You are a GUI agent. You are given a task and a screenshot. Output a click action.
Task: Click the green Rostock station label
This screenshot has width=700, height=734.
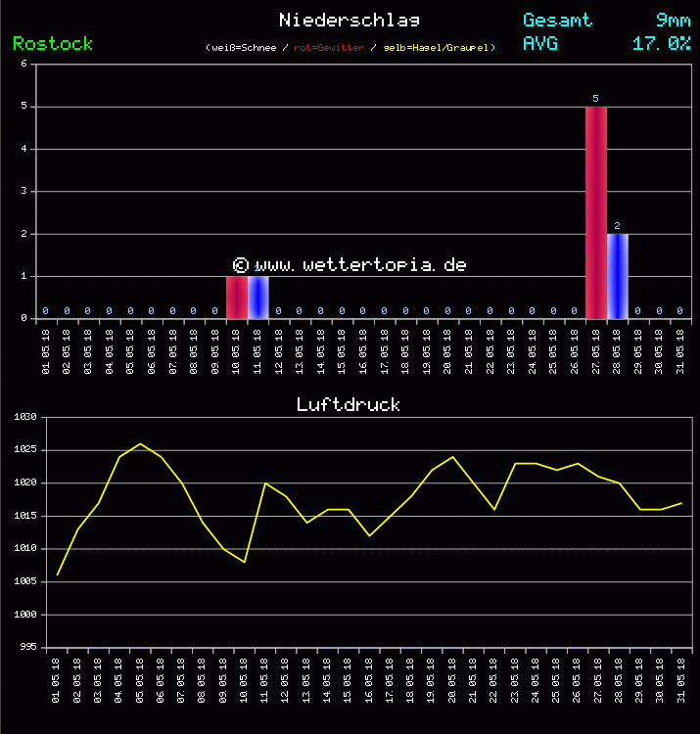coord(53,43)
